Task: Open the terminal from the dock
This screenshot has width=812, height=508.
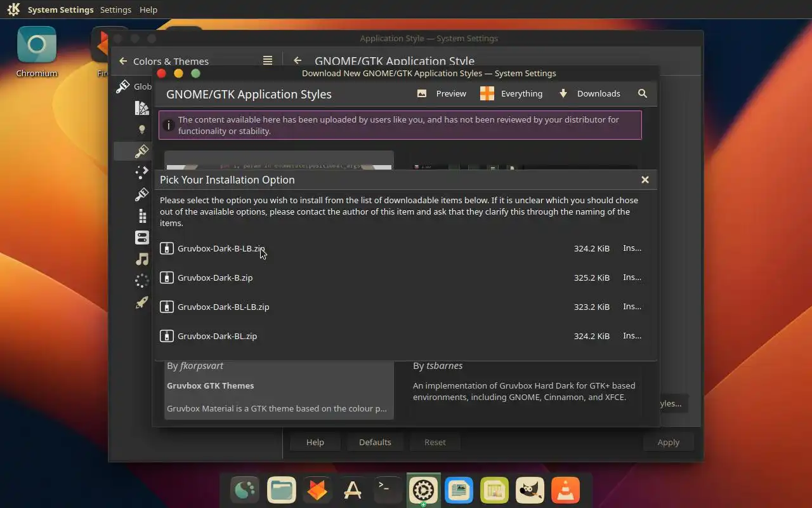Action: pyautogui.click(x=388, y=490)
